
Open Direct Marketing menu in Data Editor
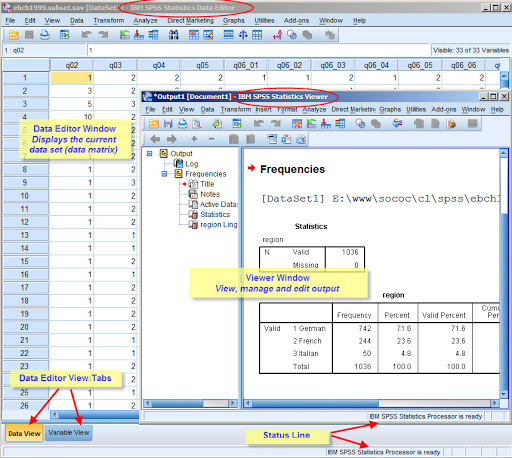point(190,21)
